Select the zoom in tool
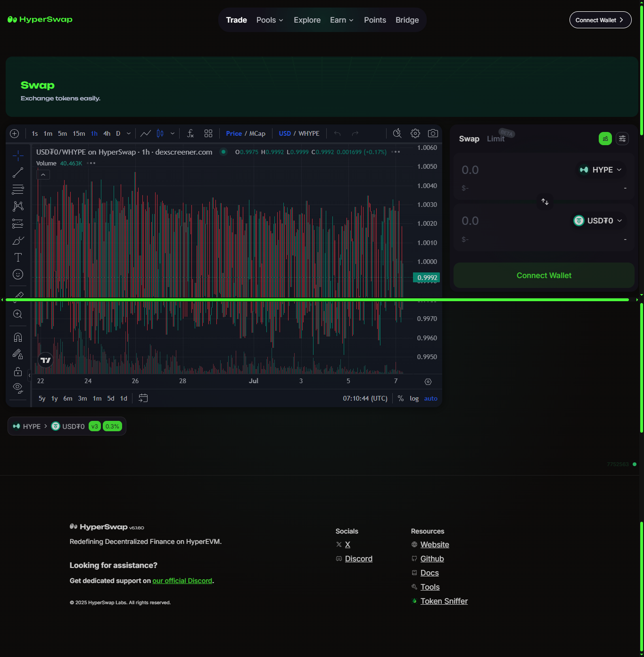 pos(18,314)
